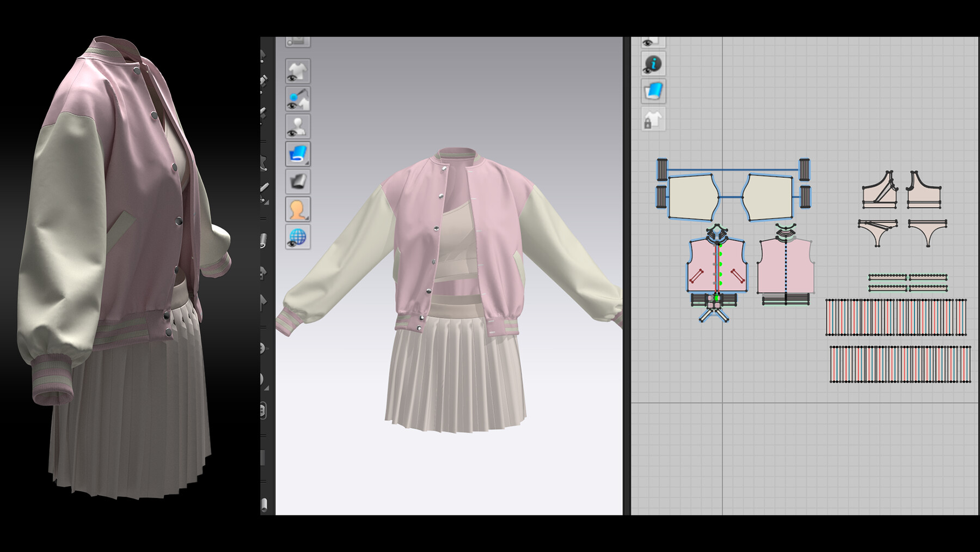Viewport: 980px width, 552px height.
Task: Click the avatar display style icon
Action: tap(297, 209)
